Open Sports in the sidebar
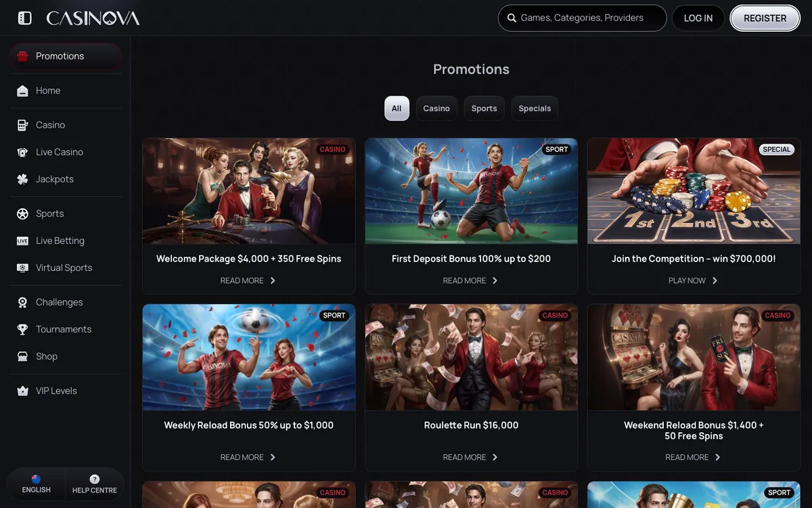Image resolution: width=812 pixels, height=508 pixels. click(x=66, y=214)
